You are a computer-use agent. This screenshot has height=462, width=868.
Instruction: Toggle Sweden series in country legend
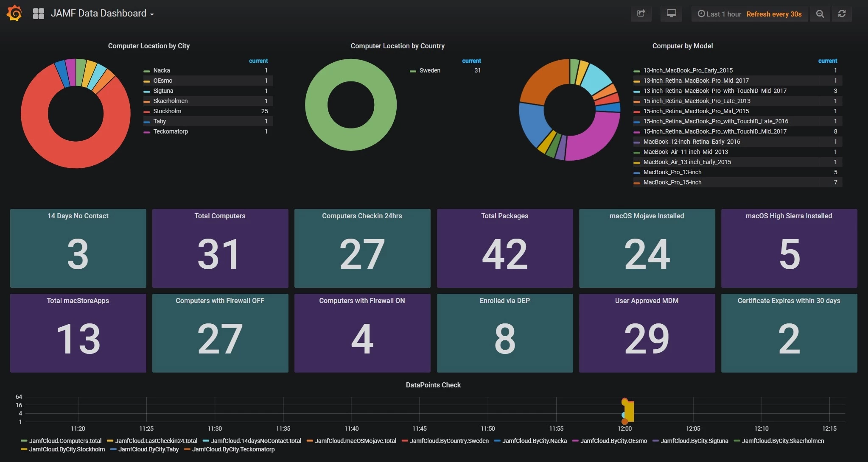point(430,70)
